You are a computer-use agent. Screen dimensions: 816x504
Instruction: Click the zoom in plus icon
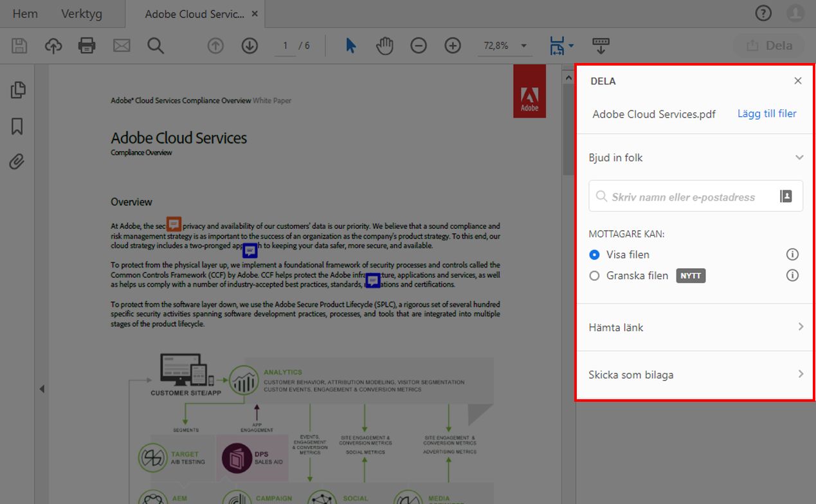453,46
